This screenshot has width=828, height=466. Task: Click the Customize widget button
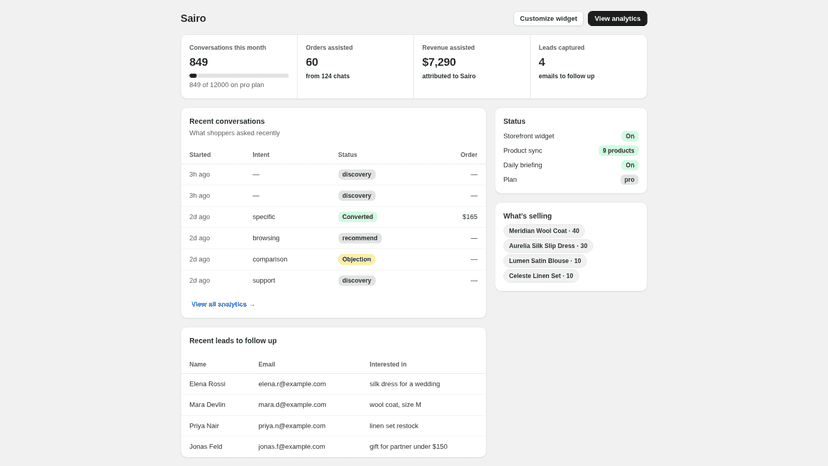coord(548,18)
